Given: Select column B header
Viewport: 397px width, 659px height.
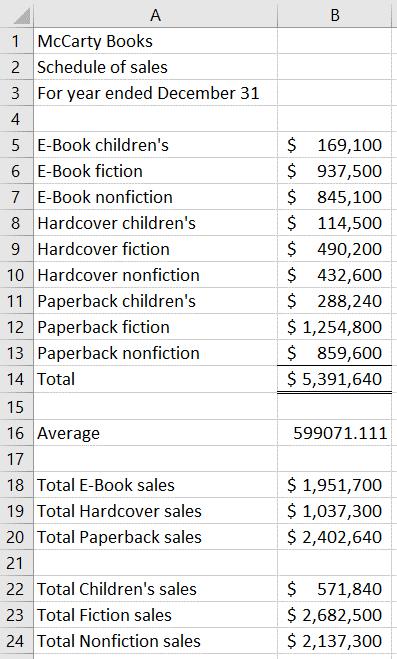Looking at the screenshot, I should point(335,14).
